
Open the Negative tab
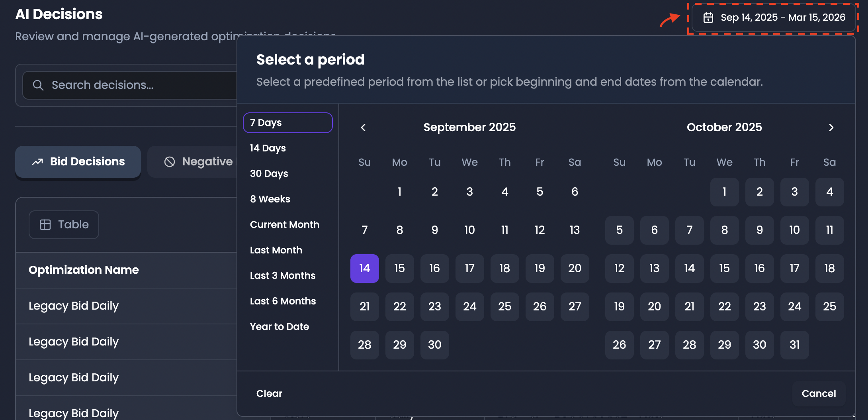tap(193, 162)
